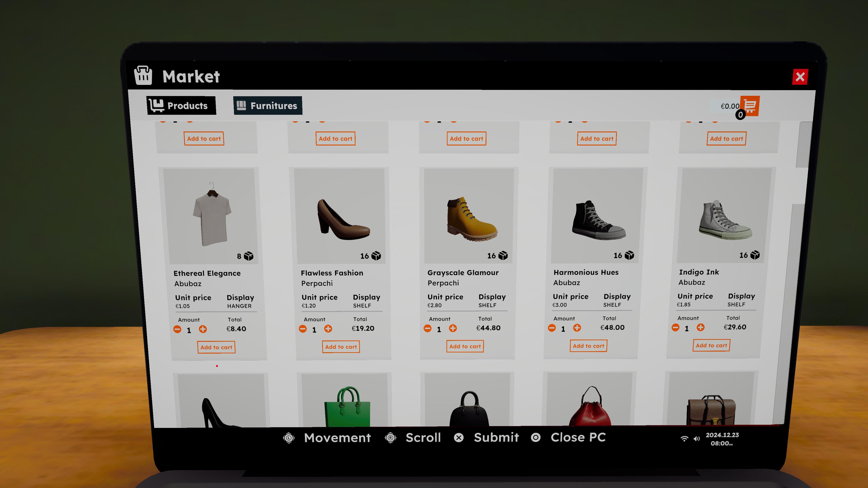Click the Scroll control icon

[x=390, y=438]
